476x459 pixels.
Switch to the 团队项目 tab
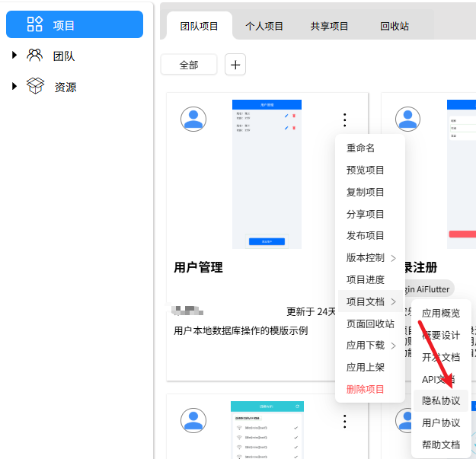click(199, 26)
